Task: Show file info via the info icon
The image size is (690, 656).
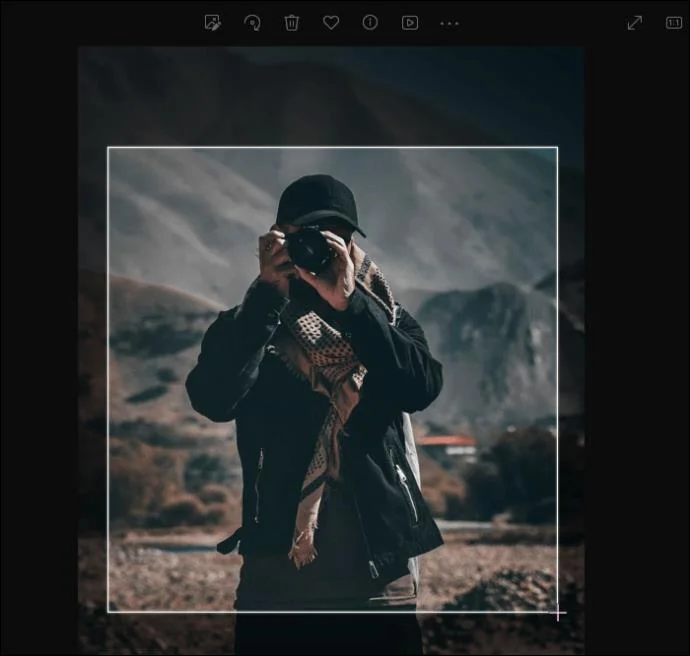Action: (370, 22)
